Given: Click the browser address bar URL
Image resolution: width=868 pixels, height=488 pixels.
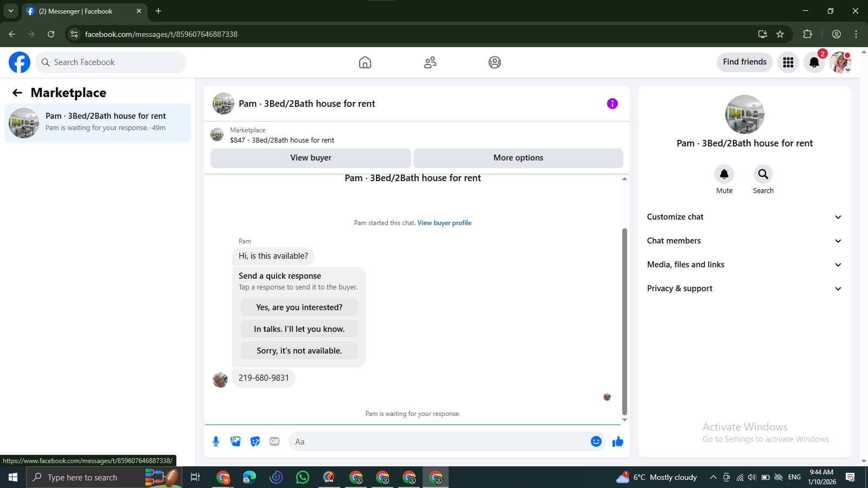Looking at the screenshot, I should [161, 34].
